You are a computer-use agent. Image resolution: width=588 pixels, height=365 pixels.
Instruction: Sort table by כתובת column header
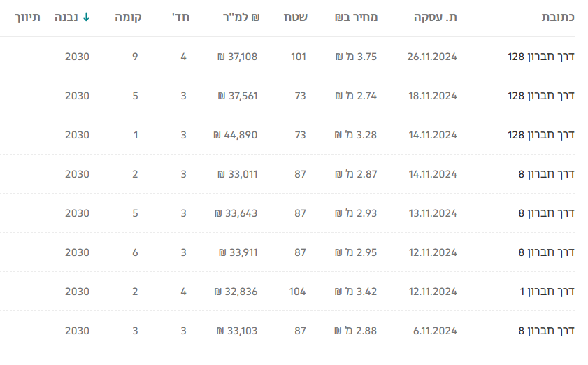(x=558, y=17)
